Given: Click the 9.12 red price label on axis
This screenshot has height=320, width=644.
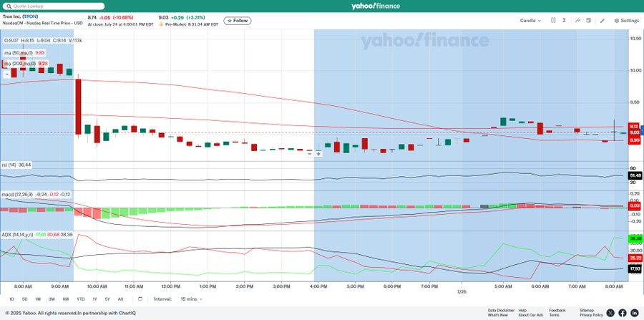Looking at the screenshot, I should (634, 127).
